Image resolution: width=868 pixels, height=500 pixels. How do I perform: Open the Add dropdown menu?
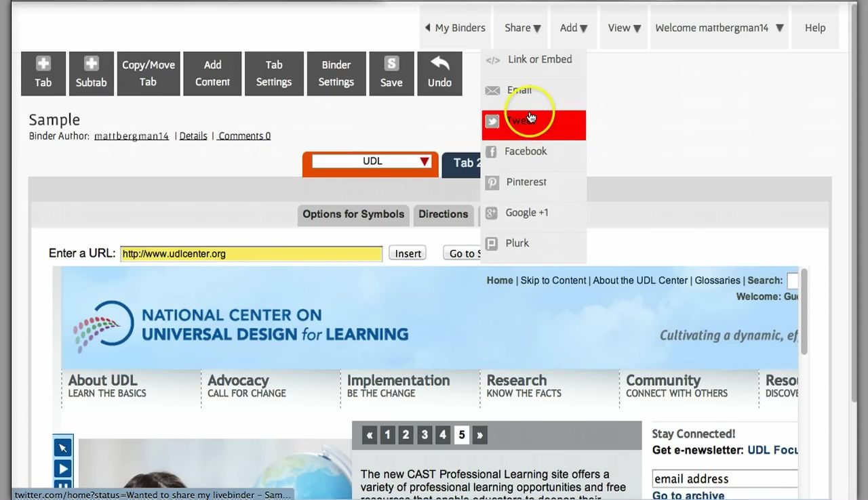click(574, 28)
